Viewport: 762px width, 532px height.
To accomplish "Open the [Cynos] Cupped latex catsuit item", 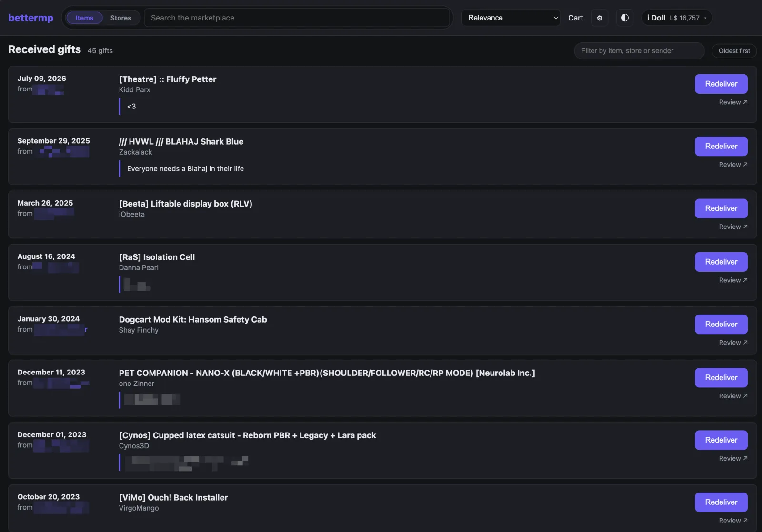I will 248,435.
